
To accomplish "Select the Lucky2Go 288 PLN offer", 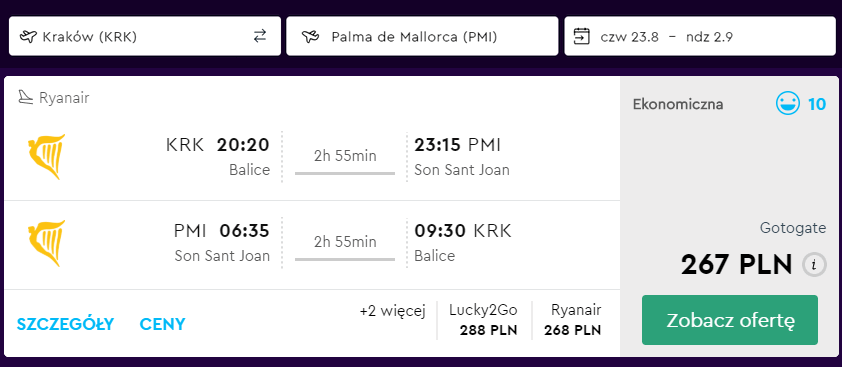I will (483, 320).
